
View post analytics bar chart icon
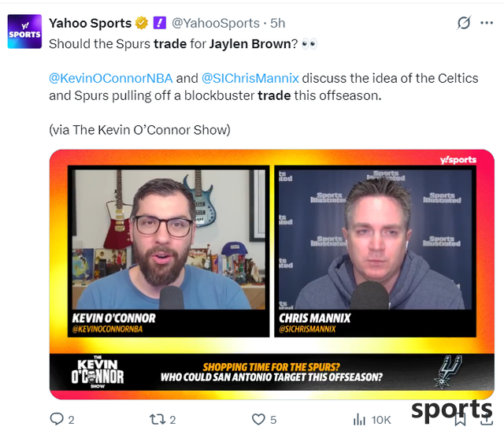[x=359, y=419]
